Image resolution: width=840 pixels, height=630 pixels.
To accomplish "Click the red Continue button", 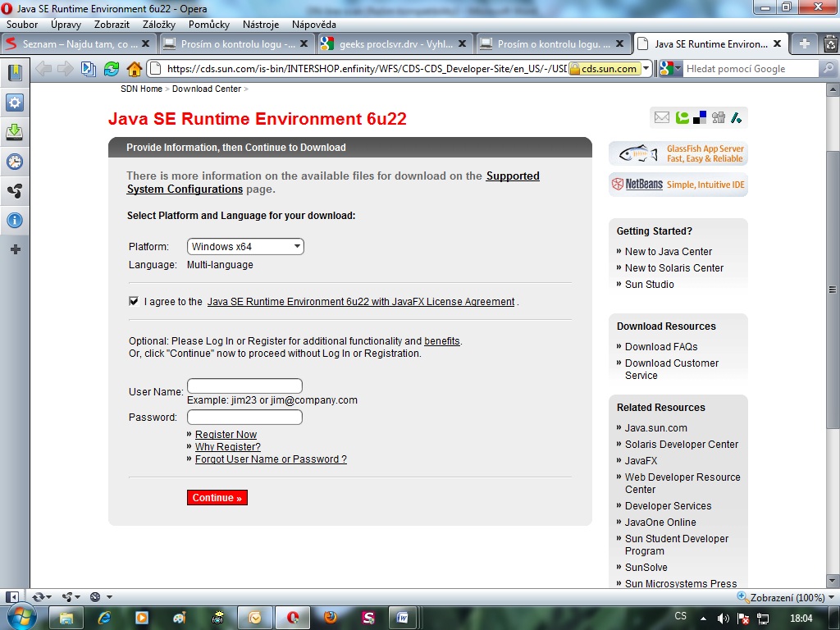I will coord(217,498).
